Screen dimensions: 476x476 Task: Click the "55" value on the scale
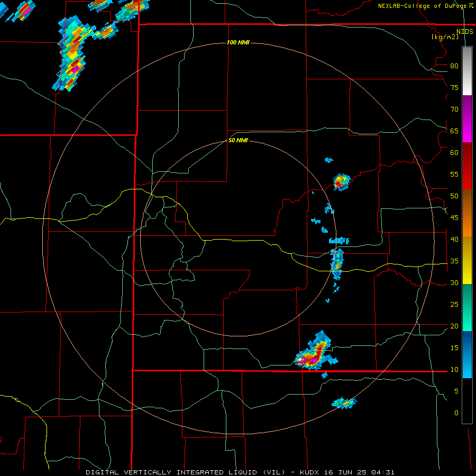454,175
